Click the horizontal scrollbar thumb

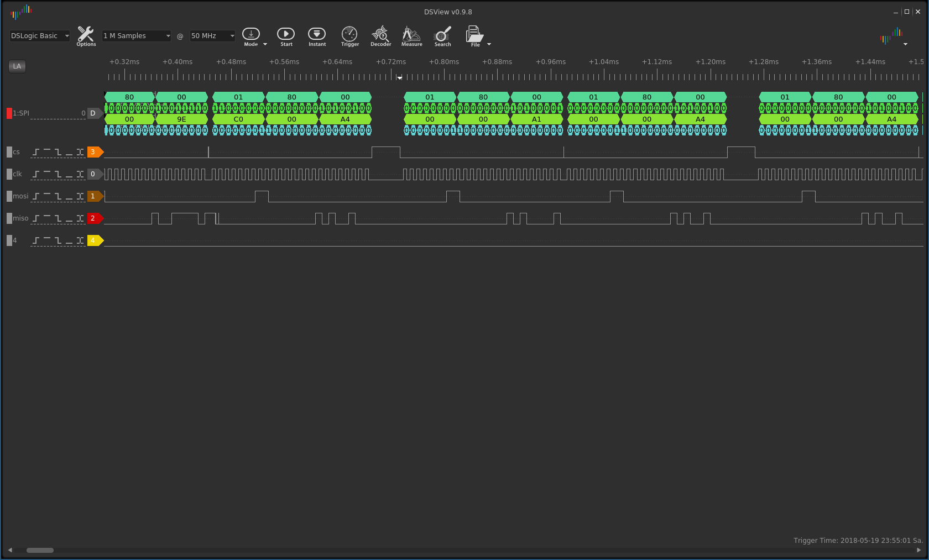(x=40, y=550)
